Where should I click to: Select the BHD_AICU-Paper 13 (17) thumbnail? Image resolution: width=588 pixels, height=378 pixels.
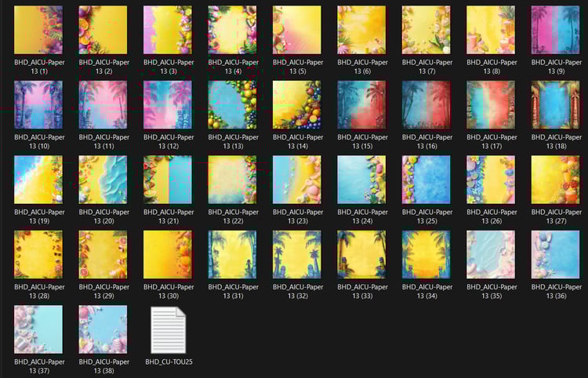pos(491,105)
